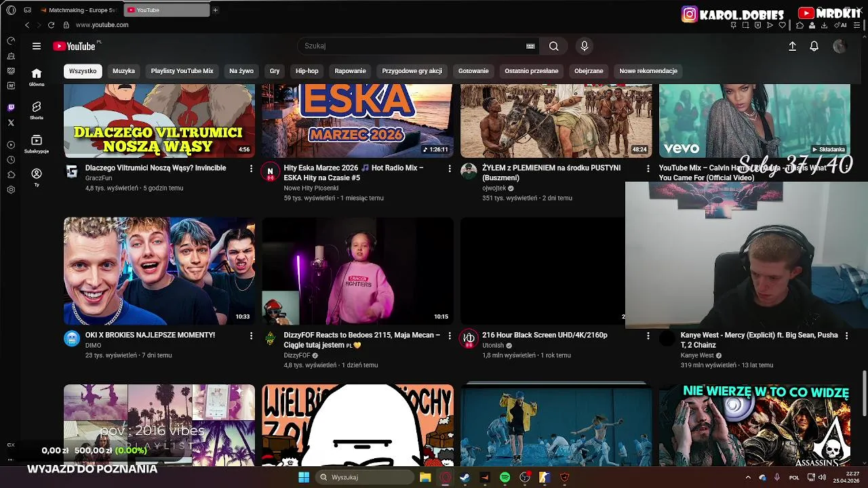The image size is (868, 488).
Task: Select the Gotowanie filter chip
Action: click(x=473, y=71)
